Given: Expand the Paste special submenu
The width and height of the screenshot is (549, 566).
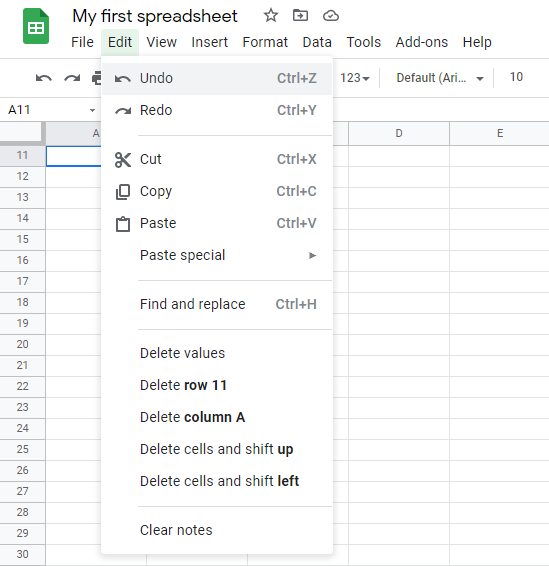Looking at the screenshot, I should point(217,255).
